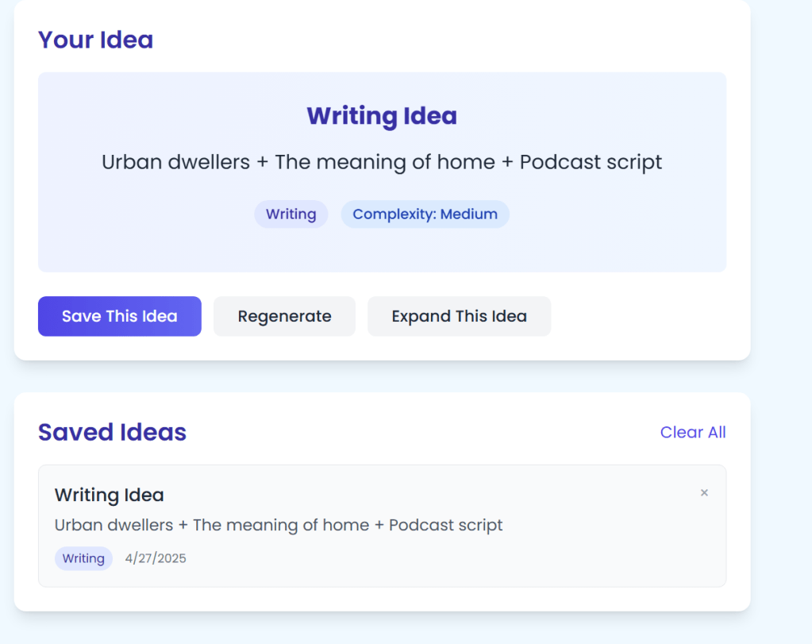Clear All saved ideas
This screenshot has width=812, height=644.
[693, 432]
